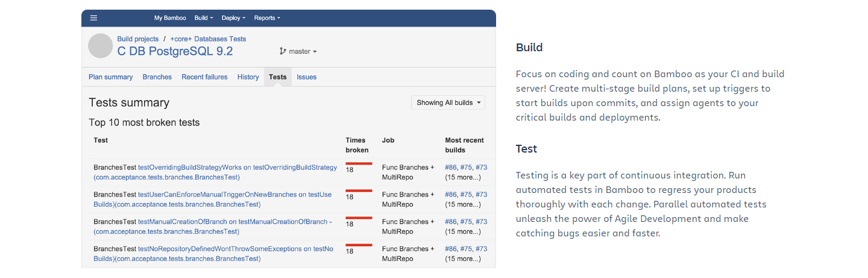Expand the Deploy menu
Screen dimensions: 868x278
coord(233,18)
